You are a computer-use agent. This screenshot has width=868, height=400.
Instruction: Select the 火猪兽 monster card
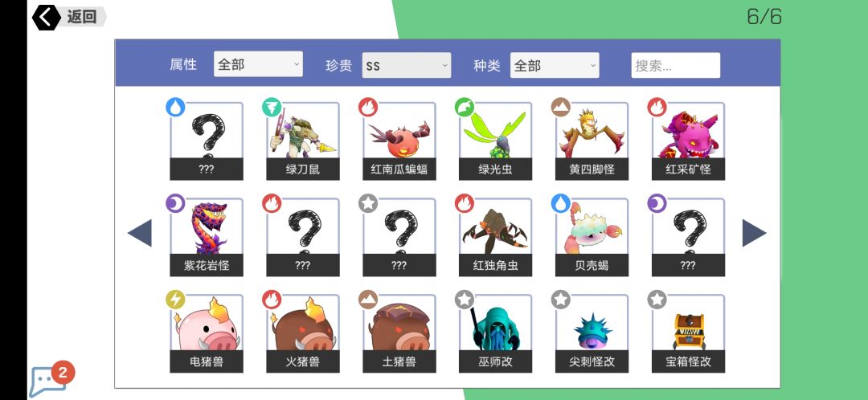[303, 333]
